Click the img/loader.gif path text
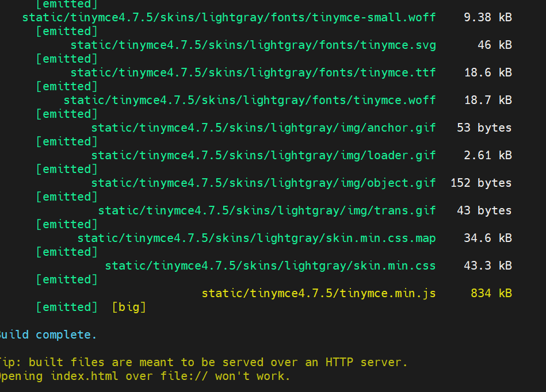The height and width of the screenshot is (392, 546). pyautogui.click(x=264, y=156)
